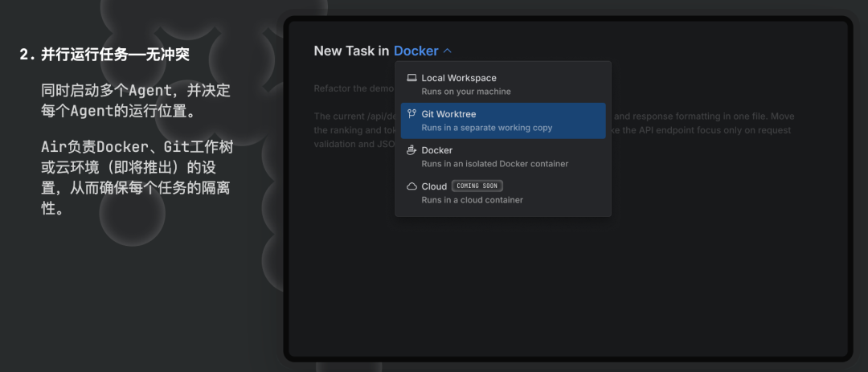This screenshot has height=372, width=868.
Task: Select the Cloud environment option
Action: (x=503, y=193)
